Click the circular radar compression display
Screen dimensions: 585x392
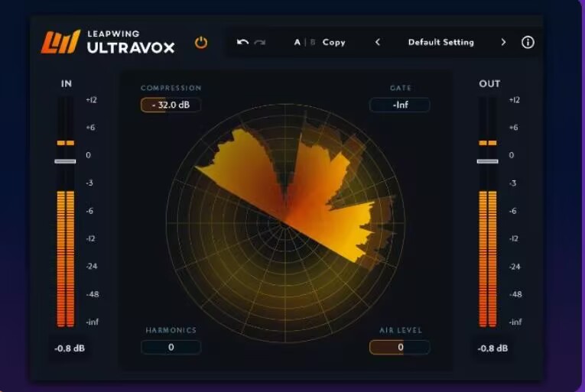pyautogui.click(x=285, y=223)
